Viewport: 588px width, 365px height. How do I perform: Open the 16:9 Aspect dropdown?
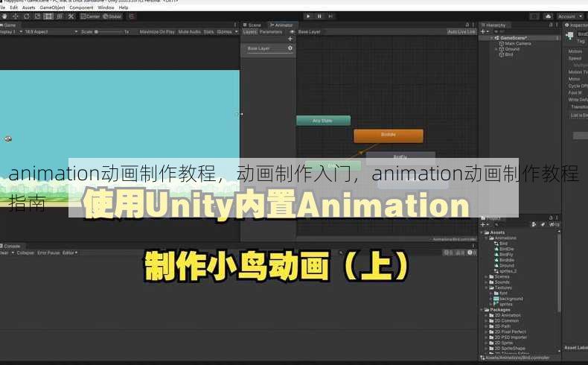pos(51,32)
